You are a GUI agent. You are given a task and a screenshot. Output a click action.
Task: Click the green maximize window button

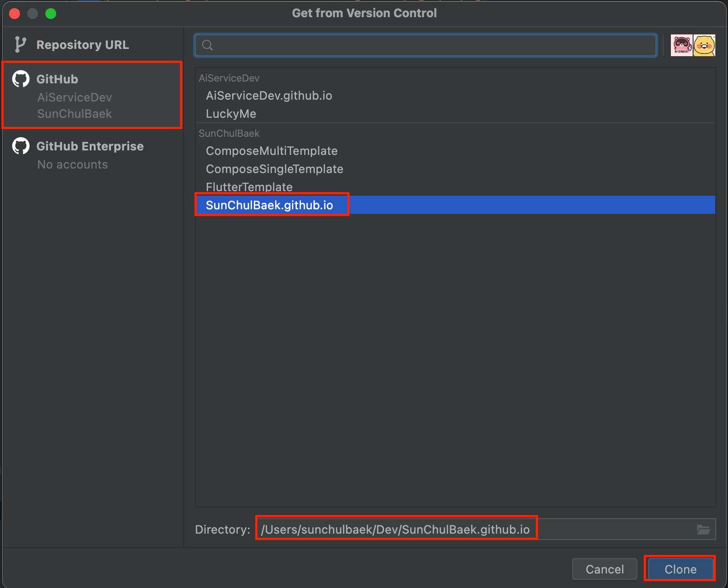[51, 14]
